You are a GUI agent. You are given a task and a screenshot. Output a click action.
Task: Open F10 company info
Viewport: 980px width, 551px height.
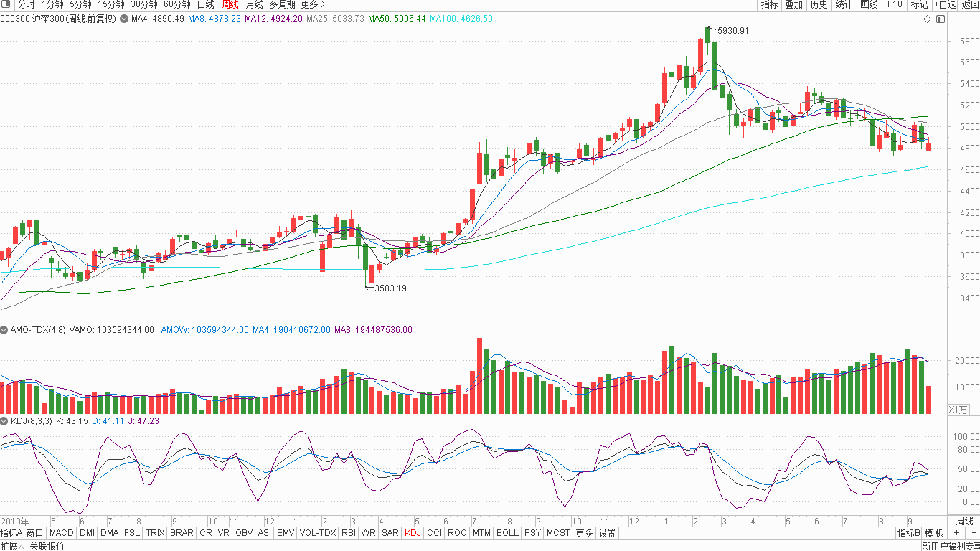tap(894, 4)
